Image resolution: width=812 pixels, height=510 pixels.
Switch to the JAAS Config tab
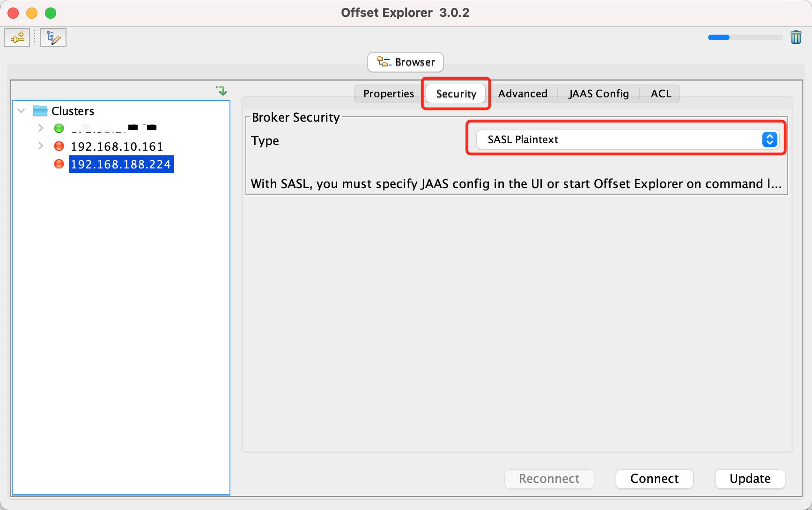pos(598,94)
